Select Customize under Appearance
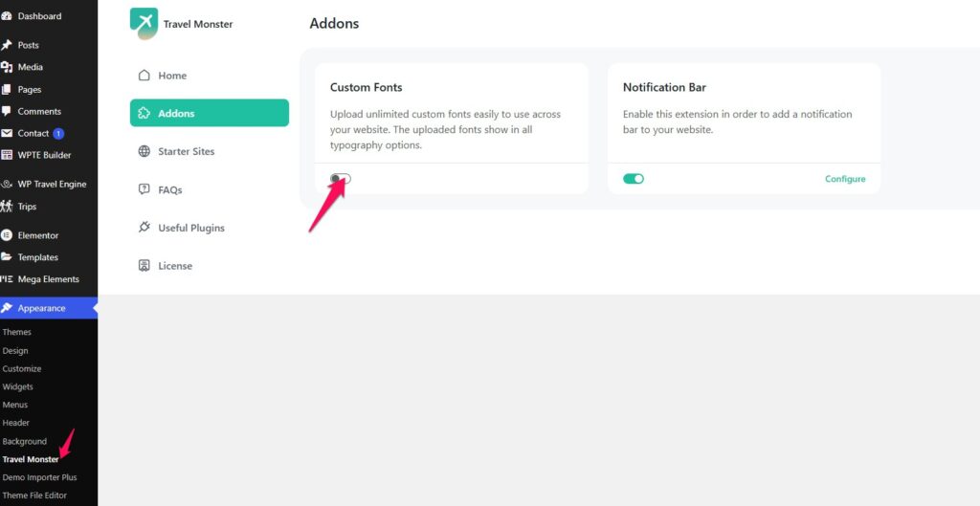Image resolution: width=980 pixels, height=506 pixels. (x=22, y=368)
